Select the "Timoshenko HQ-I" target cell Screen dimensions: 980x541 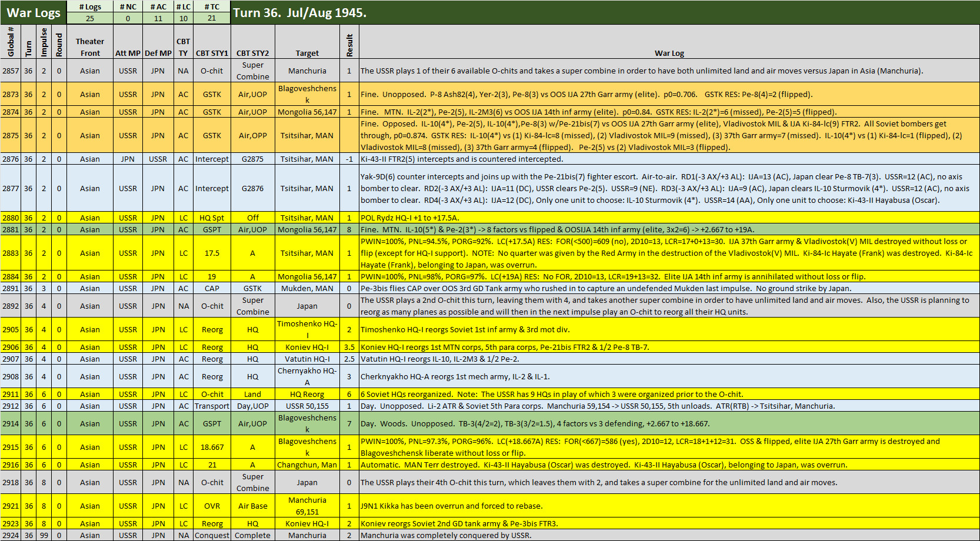coord(307,329)
